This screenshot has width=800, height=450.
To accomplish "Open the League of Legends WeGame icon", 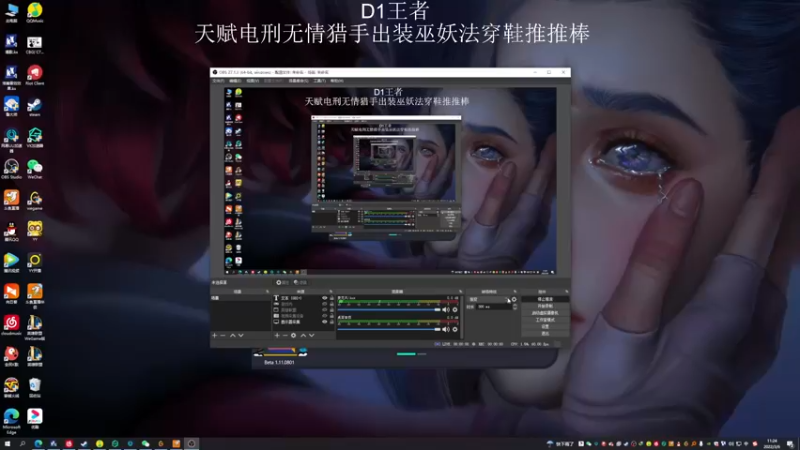I will coord(35,327).
